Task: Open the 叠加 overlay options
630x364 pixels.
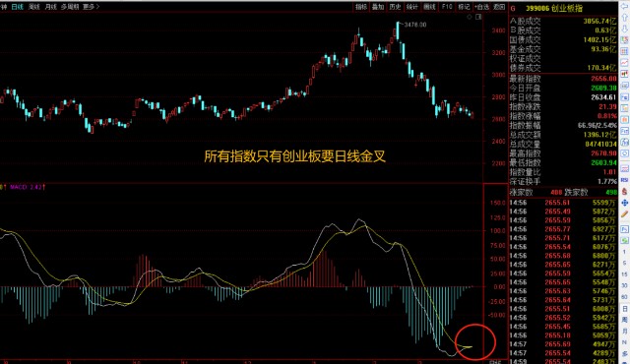Action: pos(378,7)
